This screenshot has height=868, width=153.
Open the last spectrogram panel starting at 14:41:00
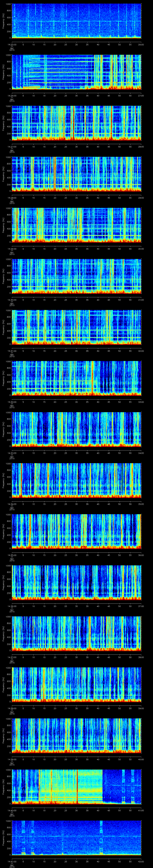pyautogui.click(x=76, y=838)
